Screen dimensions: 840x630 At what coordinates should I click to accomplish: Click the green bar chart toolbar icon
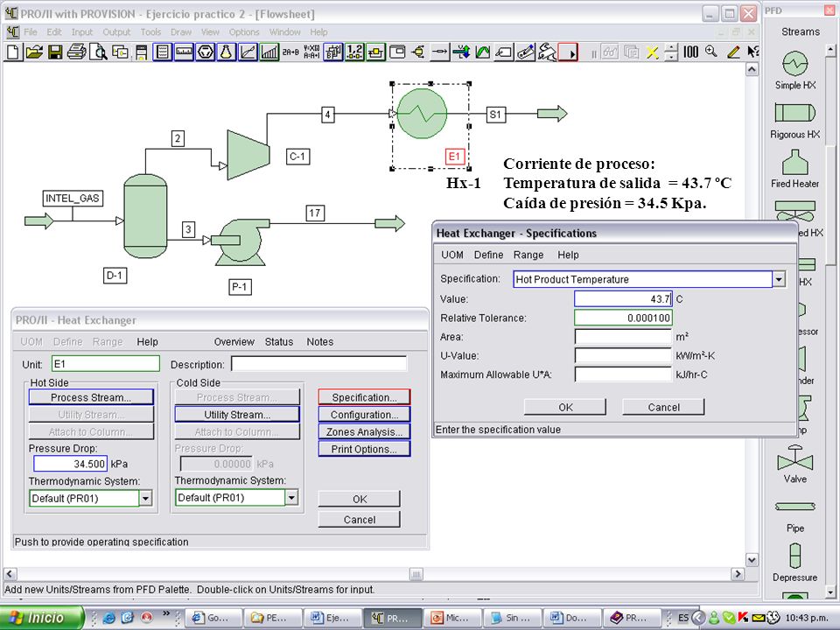click(x=269, y=52)
